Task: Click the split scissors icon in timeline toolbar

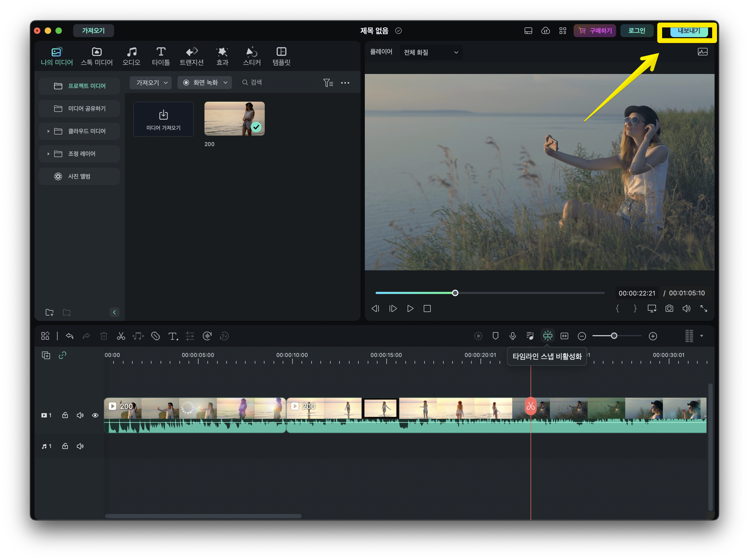Action: click(121, 336)
